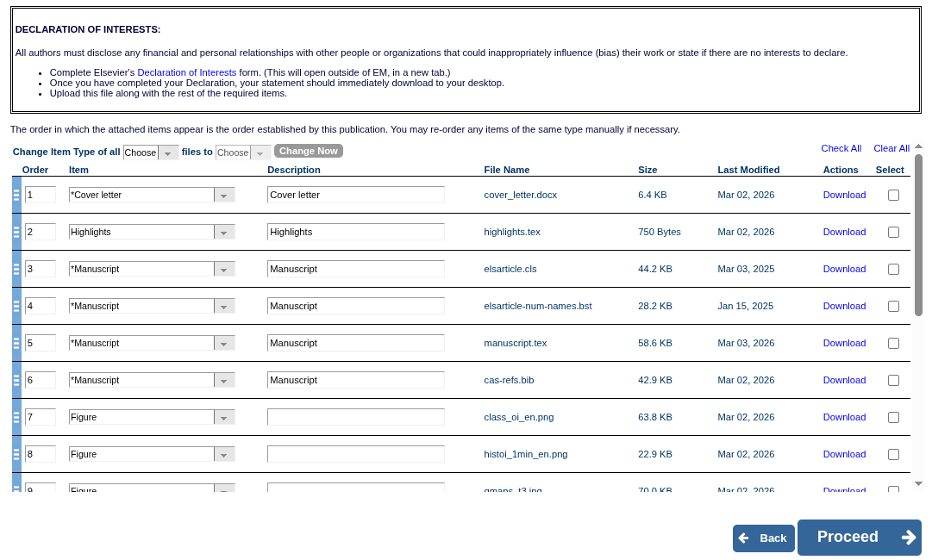
Task: Expand the item type dropdown on the Highlights row
Action: 224,232
